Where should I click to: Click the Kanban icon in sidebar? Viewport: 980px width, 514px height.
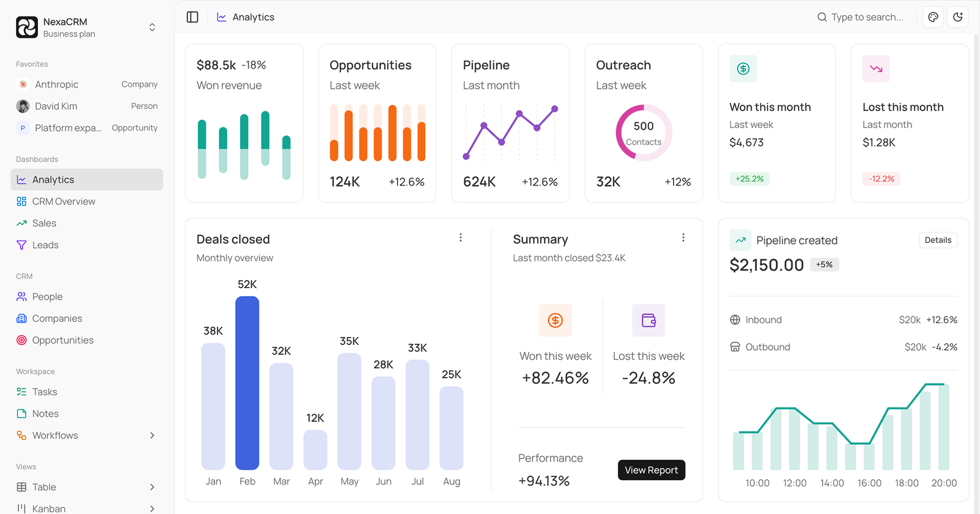[21, 508]
